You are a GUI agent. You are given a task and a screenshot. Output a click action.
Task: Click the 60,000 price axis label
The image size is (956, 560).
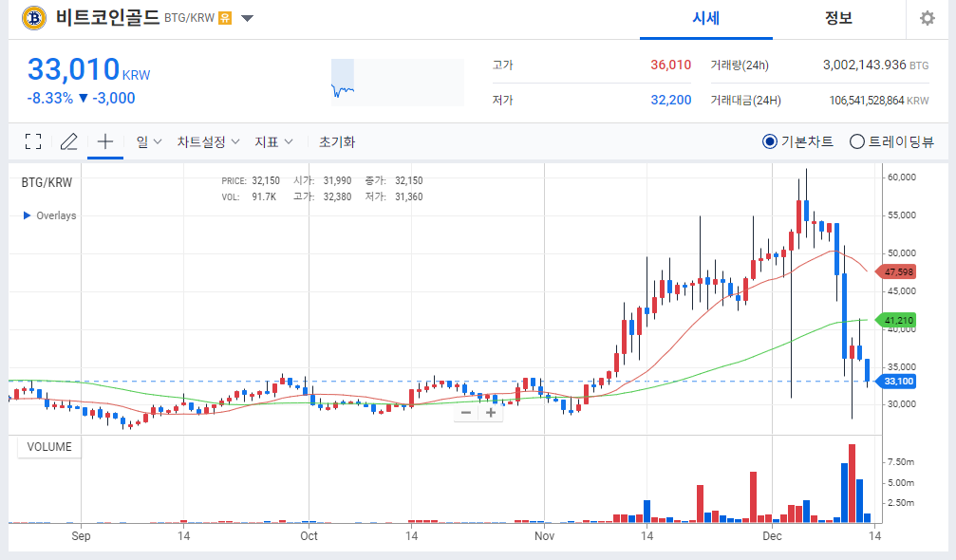pyautogui.click(x=902, y=177)
